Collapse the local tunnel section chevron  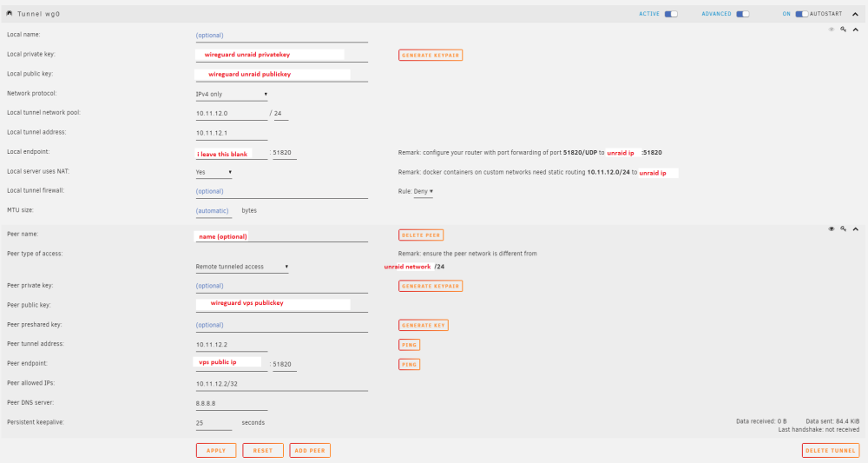[x=855, y=30]
